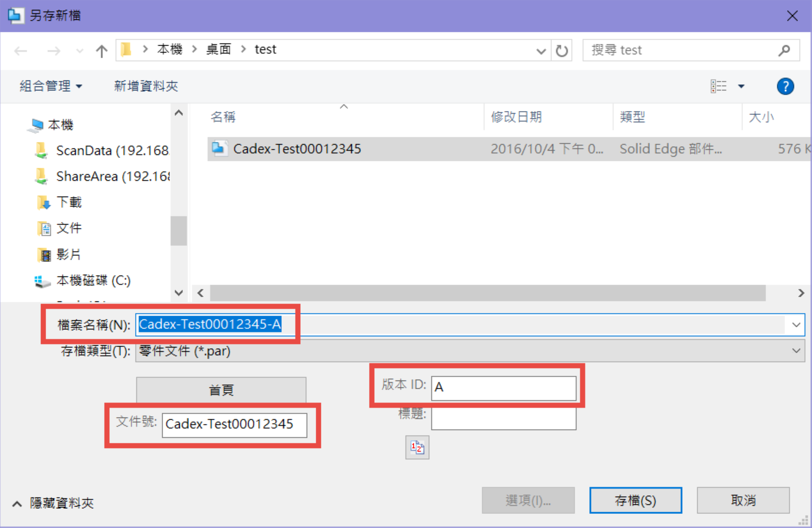Click the file list horizontal scrollbar thumb
The image size is (812, 528).
pyautogui.click(x=488, y=293)
